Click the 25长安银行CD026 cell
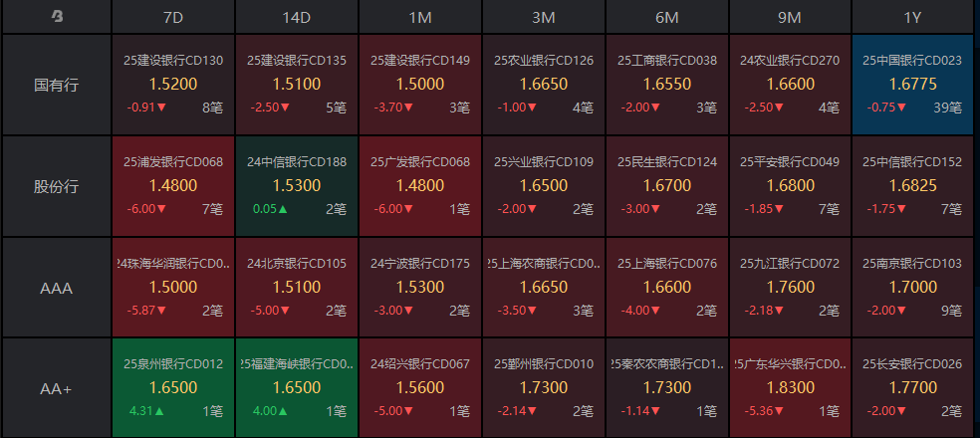 (912, 388)
